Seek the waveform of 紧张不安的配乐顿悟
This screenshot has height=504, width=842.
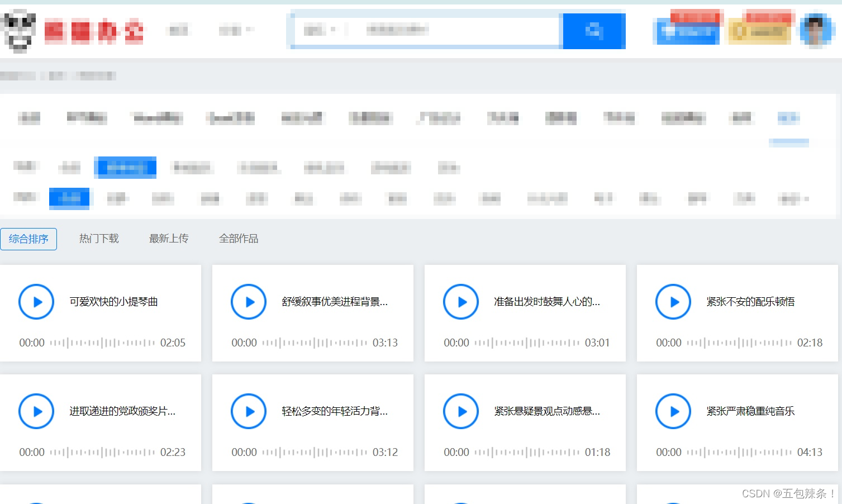[739, 343]
